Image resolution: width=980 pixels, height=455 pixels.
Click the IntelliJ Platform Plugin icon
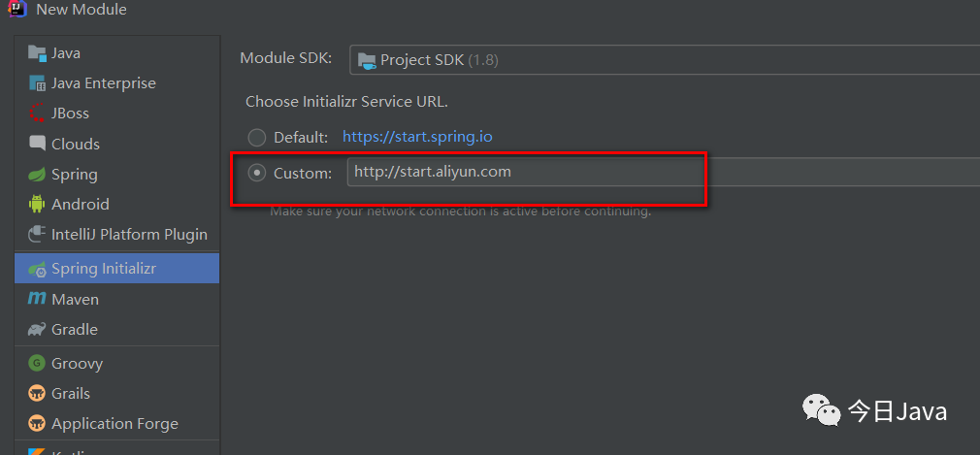tap(37, 235)
